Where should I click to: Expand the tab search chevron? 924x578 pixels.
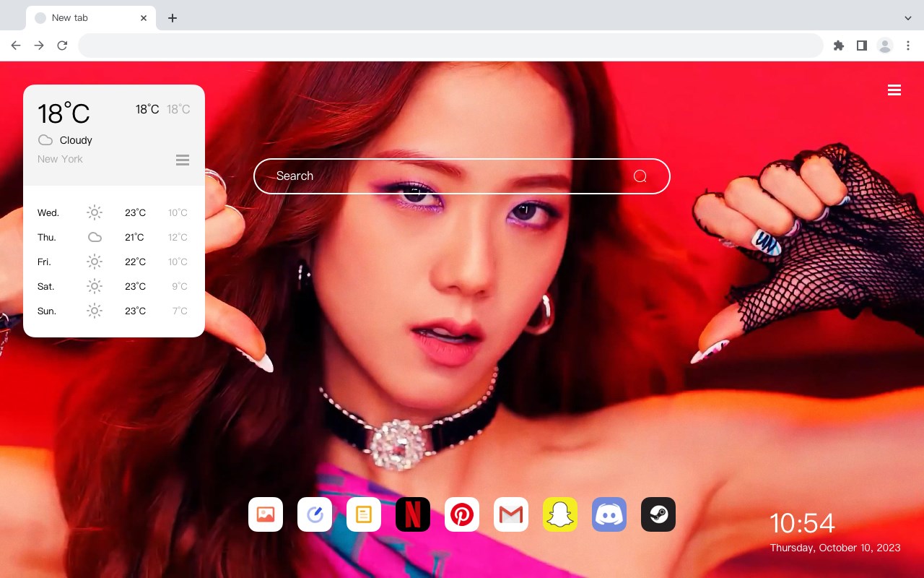coord(908,18)
